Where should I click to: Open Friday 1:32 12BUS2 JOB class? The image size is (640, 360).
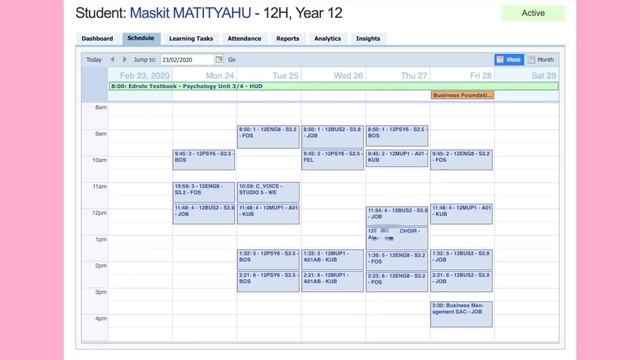(461, 260)
